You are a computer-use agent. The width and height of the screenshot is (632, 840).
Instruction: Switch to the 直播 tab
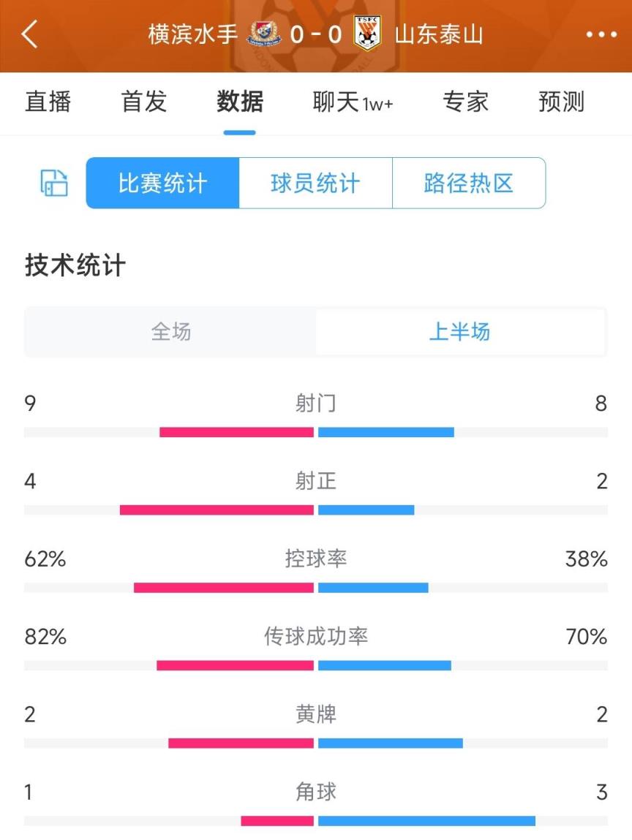pos(48,102)
